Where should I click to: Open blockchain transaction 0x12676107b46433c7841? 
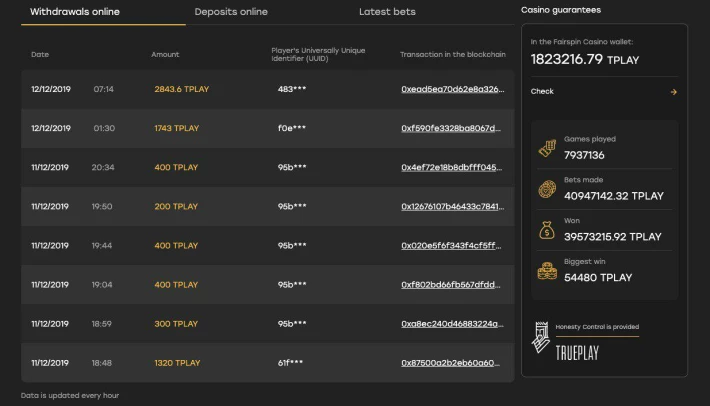pos(452,206)
